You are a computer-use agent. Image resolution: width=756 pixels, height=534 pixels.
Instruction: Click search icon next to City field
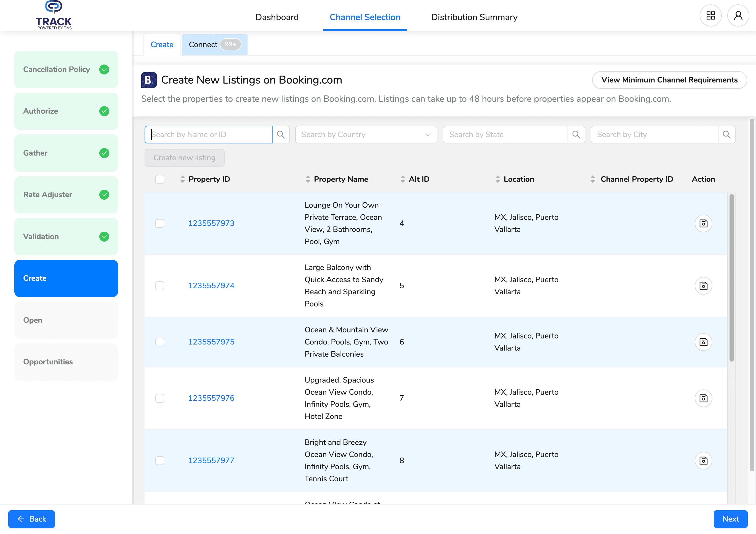[x=727, y=135]
